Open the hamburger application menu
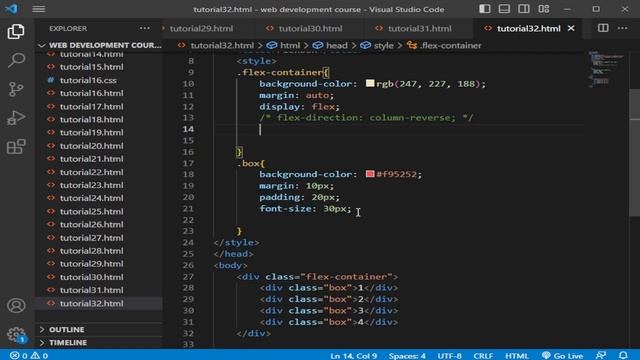 38,9
